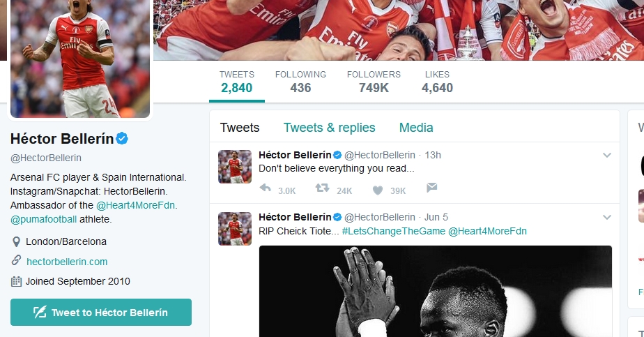Click the envelope direct message icon
This screenshot has height=337, width=644.
click(432, 188)
